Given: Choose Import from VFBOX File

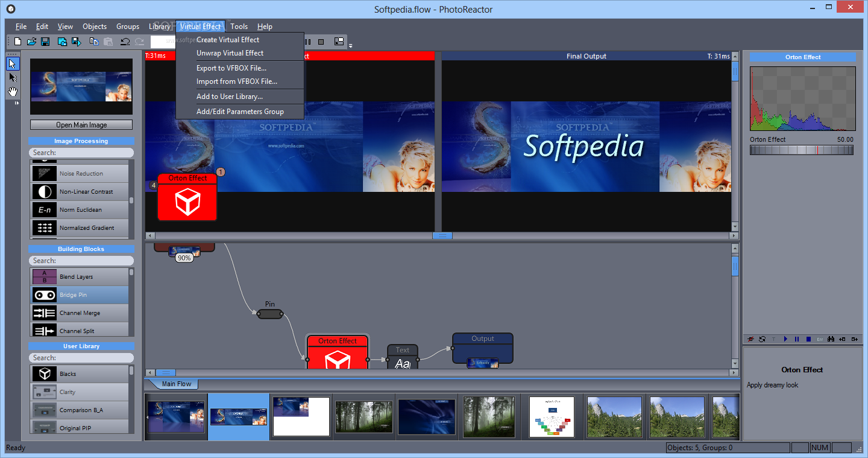Looking at the screenshot, I should pos(240,81).
